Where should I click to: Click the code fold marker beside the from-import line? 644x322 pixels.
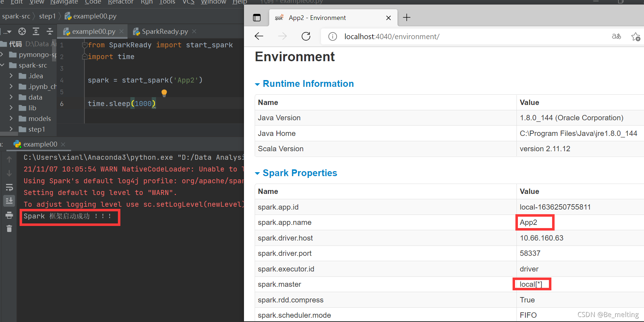click(x=85, y=45)
